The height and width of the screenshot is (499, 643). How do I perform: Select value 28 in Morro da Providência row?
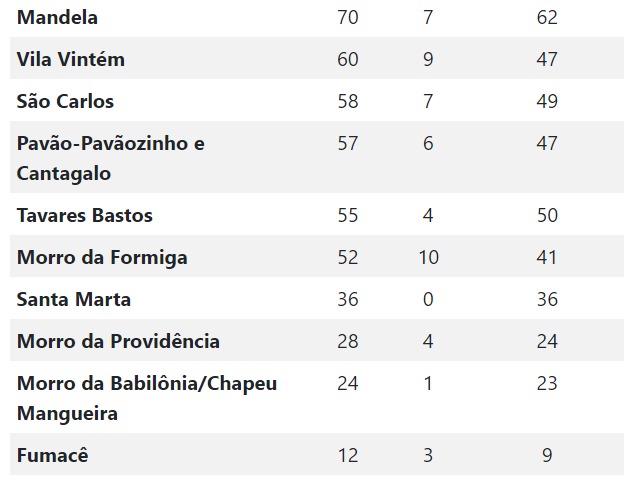tap(348, 342)
